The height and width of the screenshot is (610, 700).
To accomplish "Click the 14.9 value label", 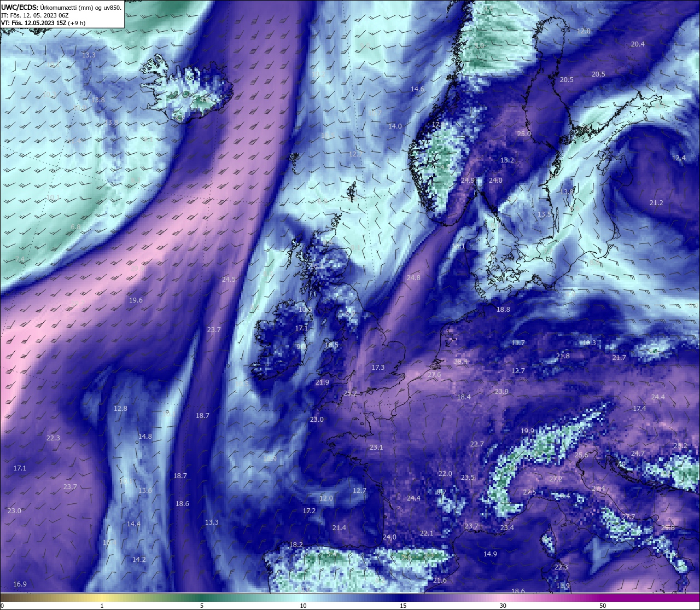I will pyautogui.click(x=490, y=554).
